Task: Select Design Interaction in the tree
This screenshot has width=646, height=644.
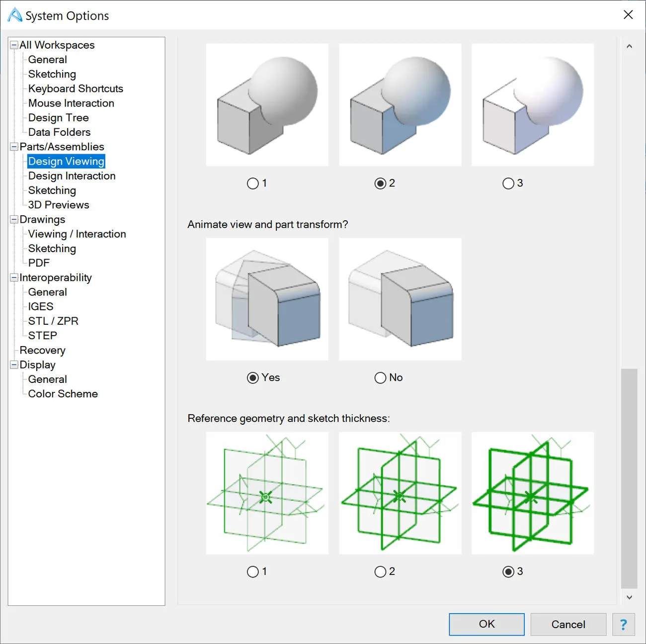Action: (x=72, y=176)
